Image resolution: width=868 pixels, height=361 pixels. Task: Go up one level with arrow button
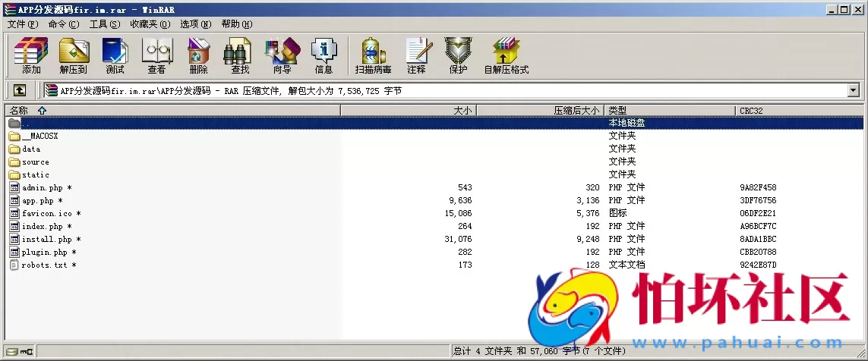(20, 90)
